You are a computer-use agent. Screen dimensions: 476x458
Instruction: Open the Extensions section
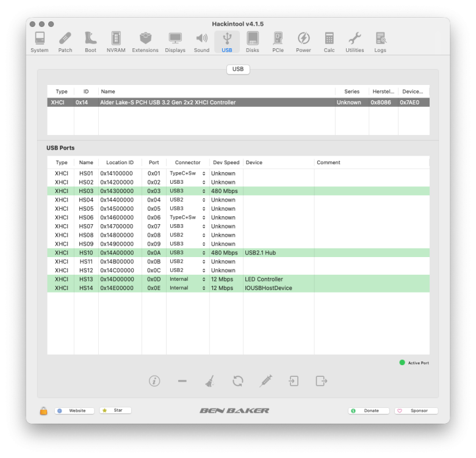(145, 42)
